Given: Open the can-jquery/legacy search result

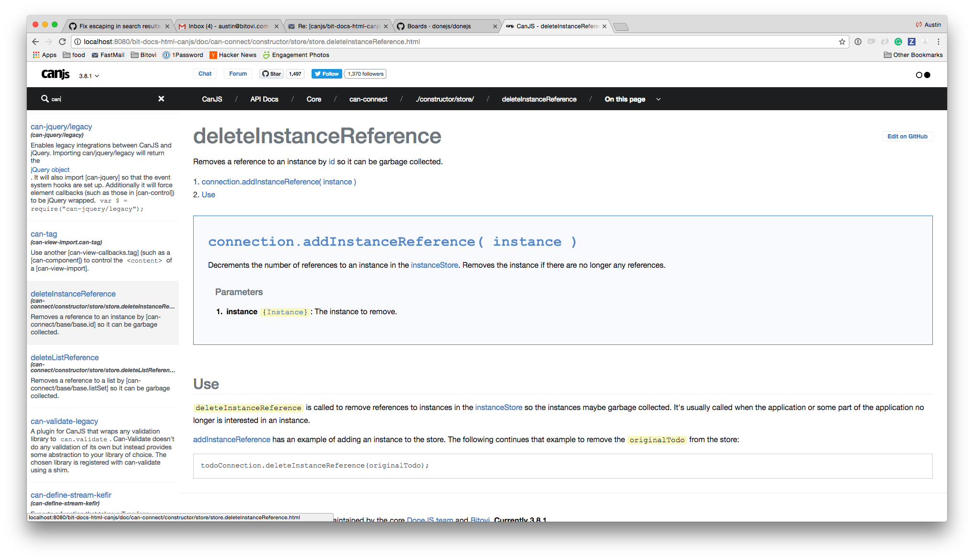Looking at the screenshot, I should (x=61, y=126).
